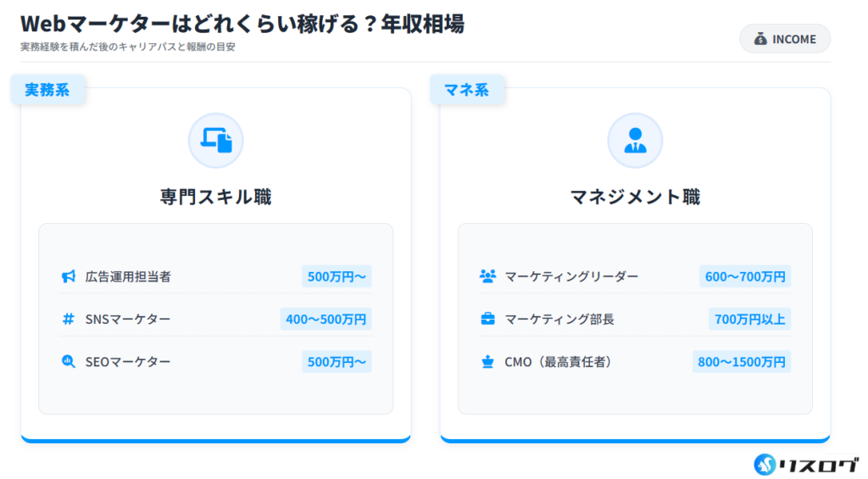868x479 pixels.
Task: Click the chess king icon beside CMO
Action: click(x=487, y=362)
